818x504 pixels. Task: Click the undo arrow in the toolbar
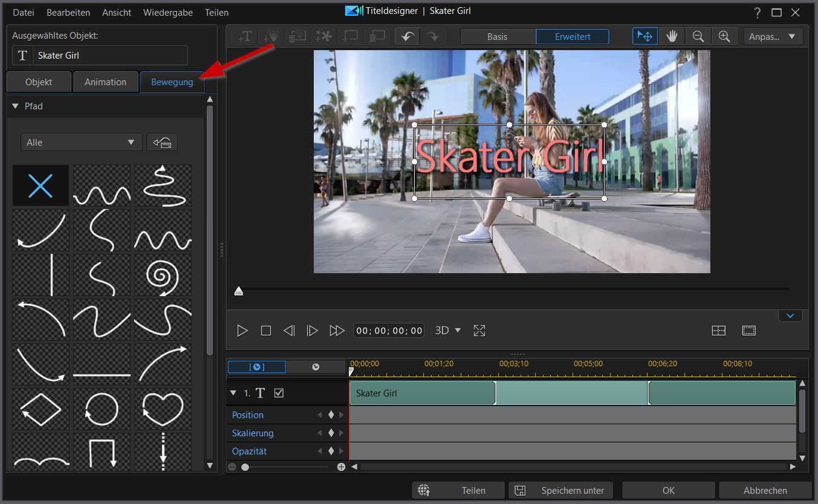click(407, 36)
